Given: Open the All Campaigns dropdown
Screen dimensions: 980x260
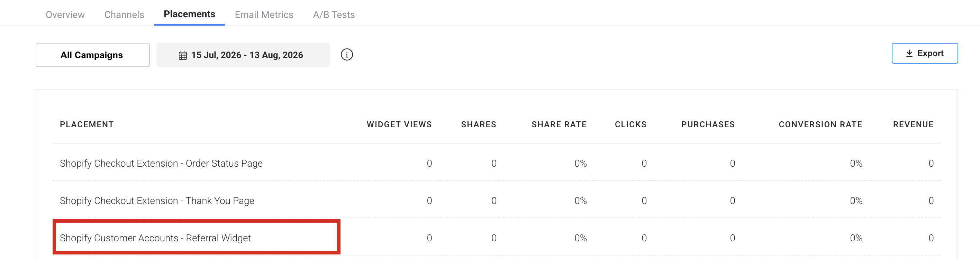Looking at the screenshot, I should pos(92,55).
